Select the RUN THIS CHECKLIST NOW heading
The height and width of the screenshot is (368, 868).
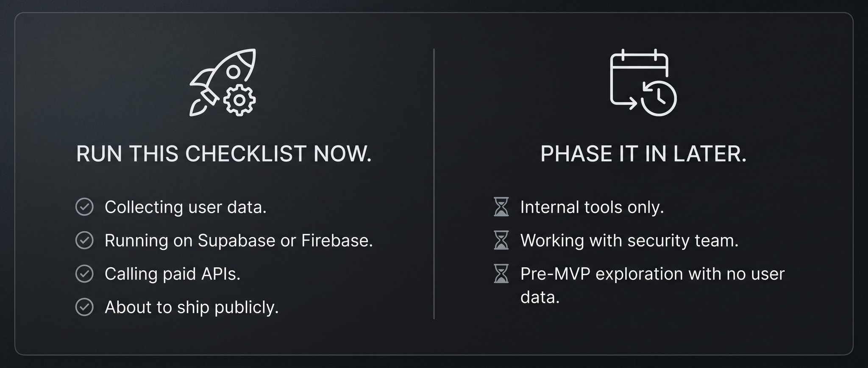tap(224, 153)
